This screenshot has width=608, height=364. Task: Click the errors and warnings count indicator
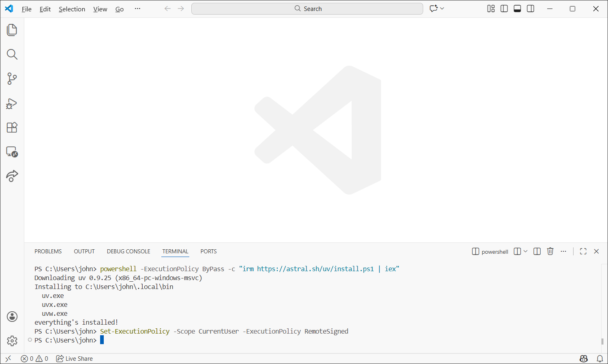[34, 358]
